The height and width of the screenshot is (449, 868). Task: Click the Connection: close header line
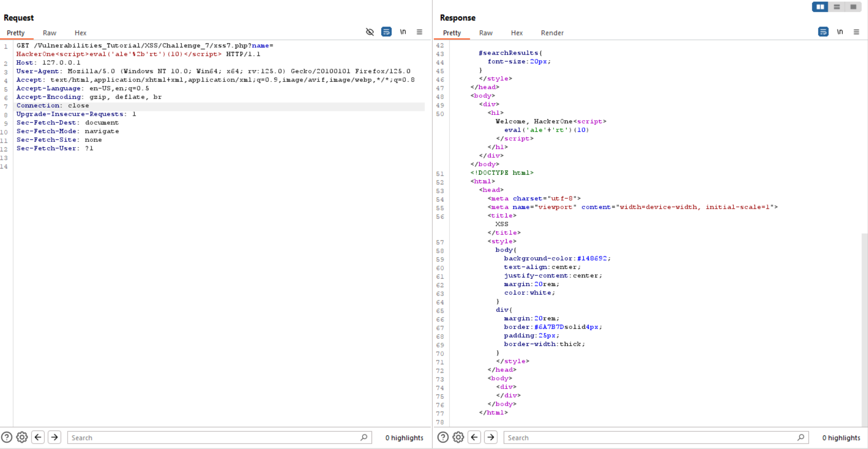coord(53,105)
